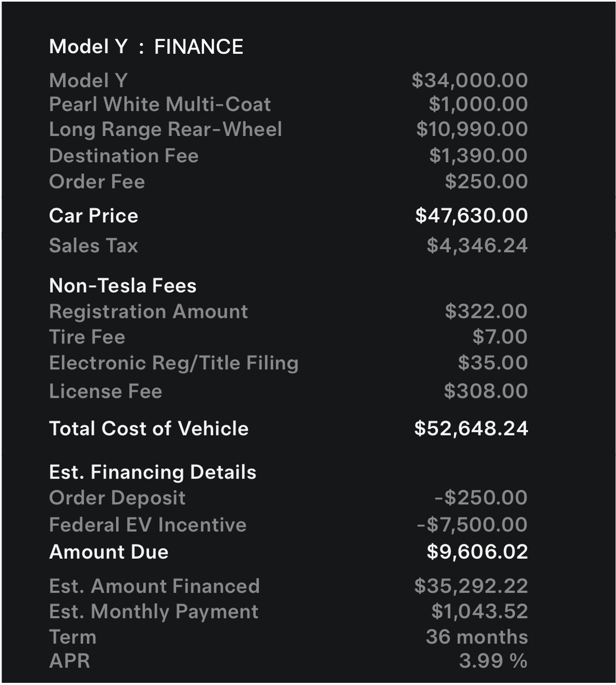Select the Car Price total $47,630.00
Image resolution: width=616 pixels, height=685 pixels.
[x=471, y=216]
